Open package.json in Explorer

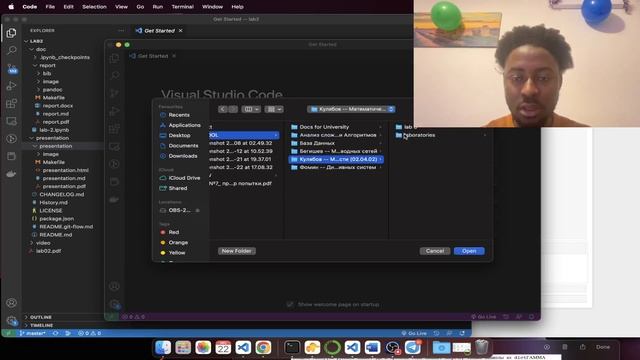pos(56,219)
